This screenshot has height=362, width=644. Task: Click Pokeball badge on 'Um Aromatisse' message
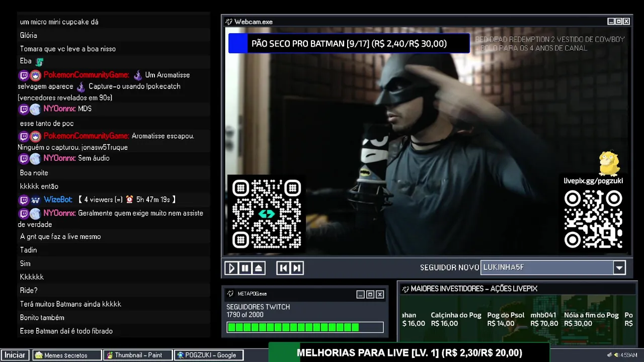coord(35,75)
